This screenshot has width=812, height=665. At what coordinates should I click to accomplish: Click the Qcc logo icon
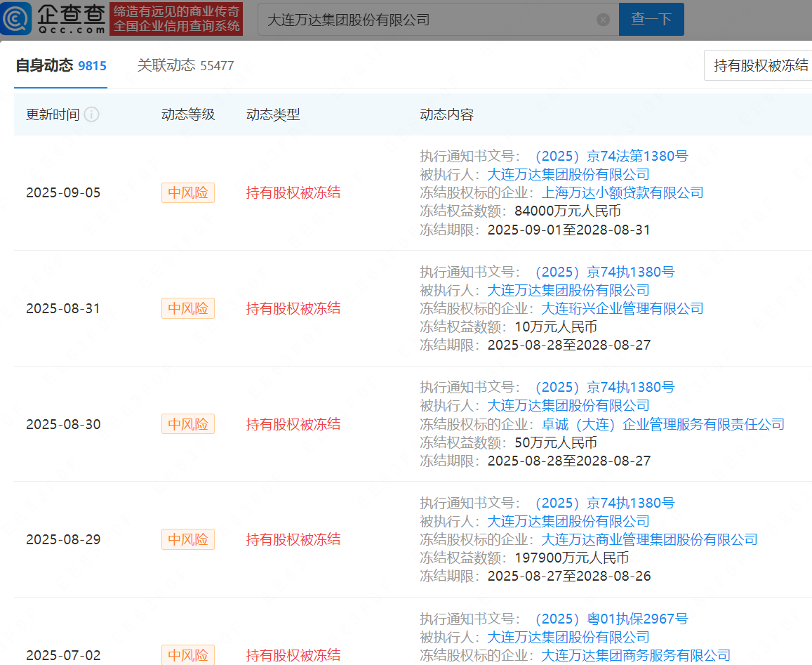pos(15,18)
